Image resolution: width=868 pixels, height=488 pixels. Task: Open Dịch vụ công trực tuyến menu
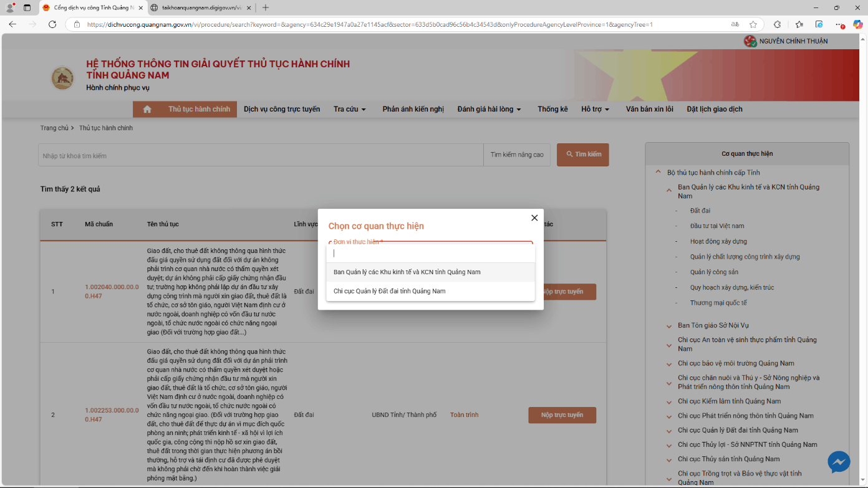[x=281, y=109]
